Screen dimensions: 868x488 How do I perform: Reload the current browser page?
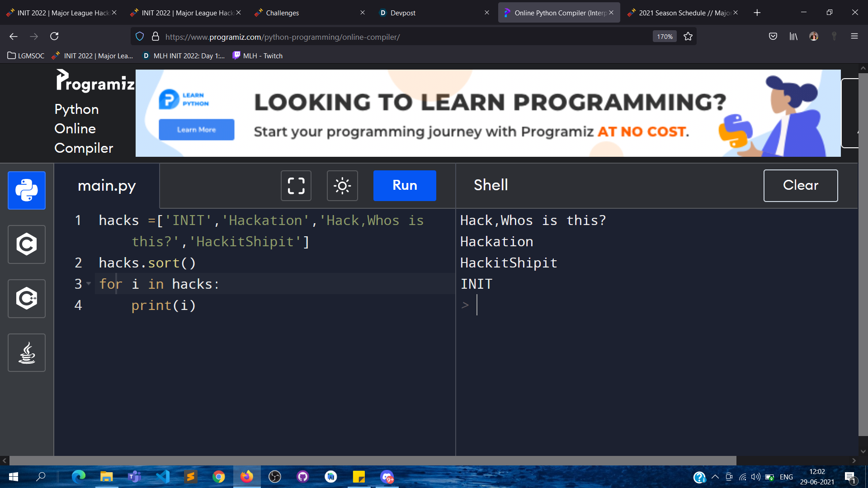[54, 36]
